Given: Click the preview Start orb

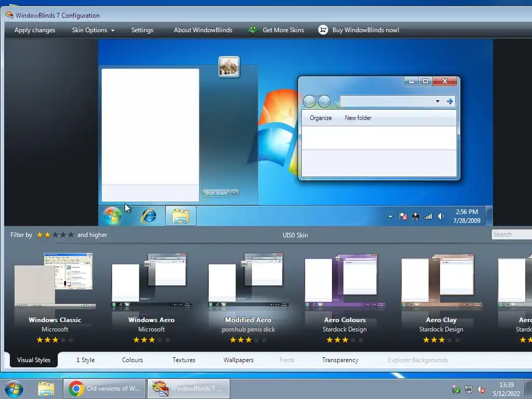Looking at the screenshot, I should click(112, 216).
